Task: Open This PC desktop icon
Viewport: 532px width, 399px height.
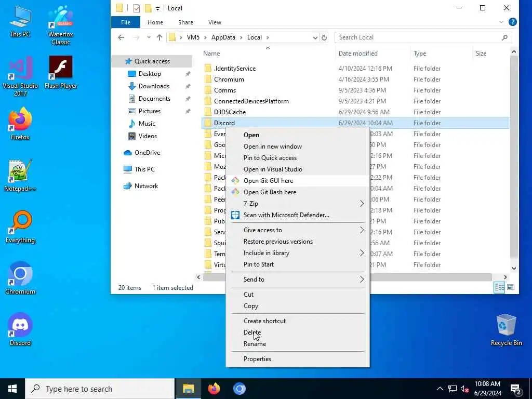Action: pos(20,21)
